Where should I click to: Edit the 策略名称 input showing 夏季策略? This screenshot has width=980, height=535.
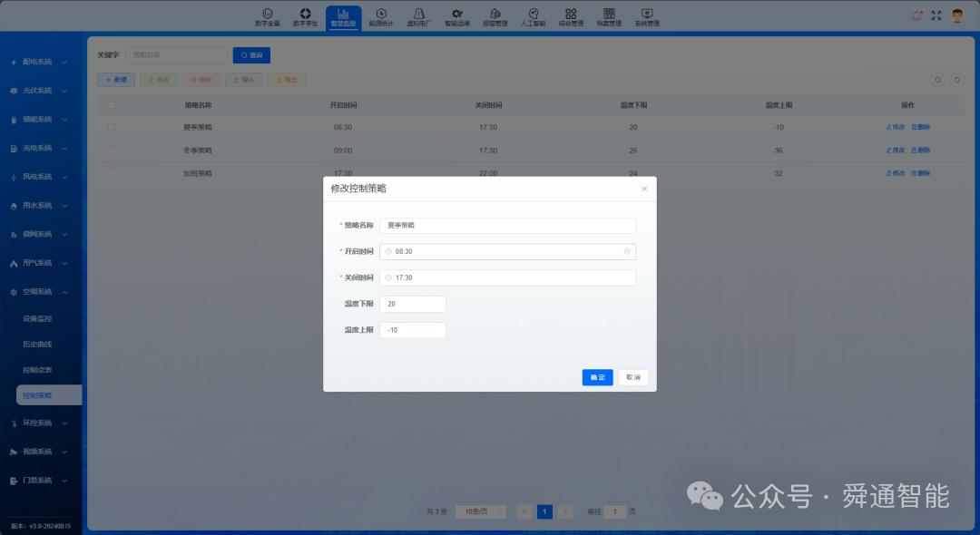506,225
